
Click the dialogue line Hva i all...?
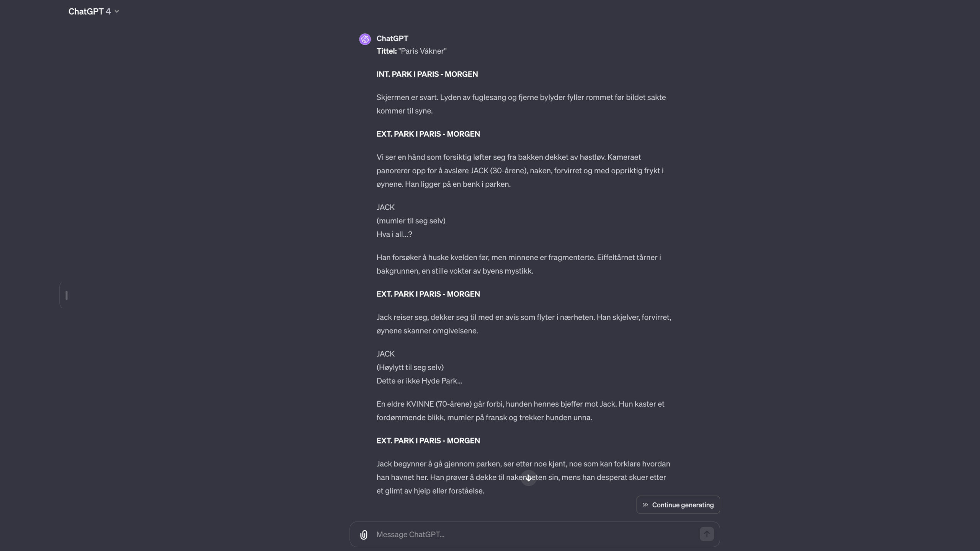[394, 234]
